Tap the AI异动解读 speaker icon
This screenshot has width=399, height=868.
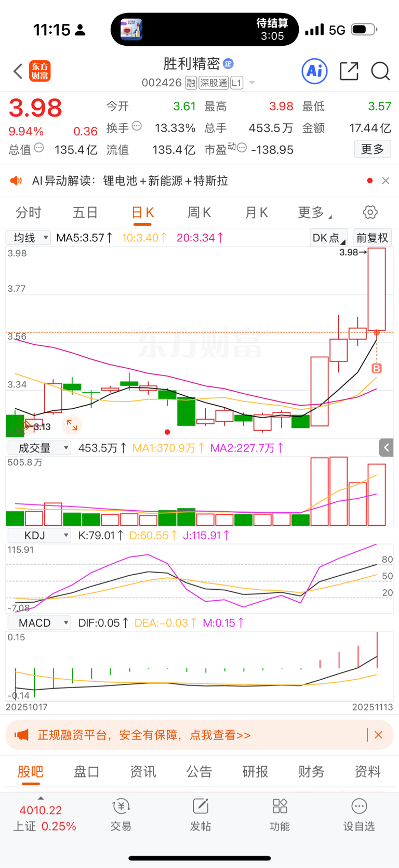[16, 180]
